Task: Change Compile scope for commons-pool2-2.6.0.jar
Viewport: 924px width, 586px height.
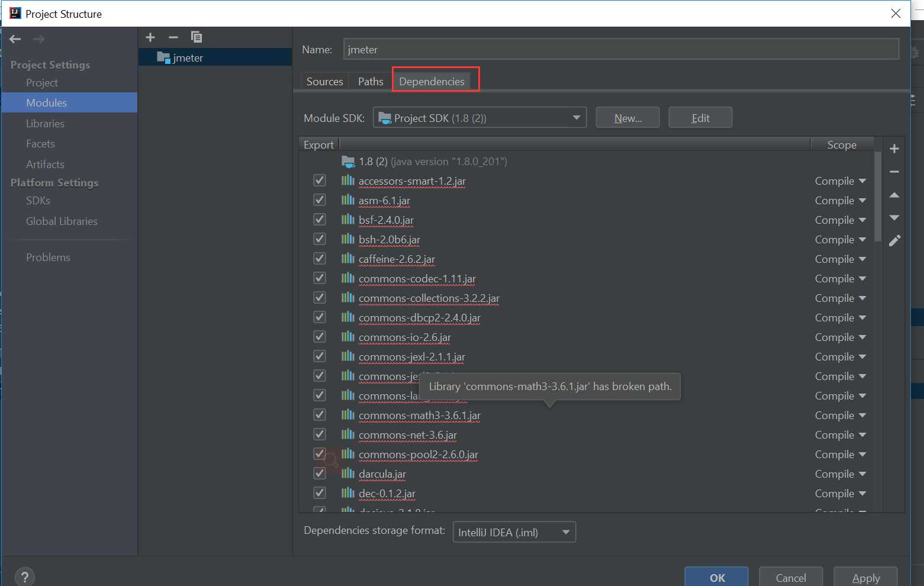Action: pos(841,455)
